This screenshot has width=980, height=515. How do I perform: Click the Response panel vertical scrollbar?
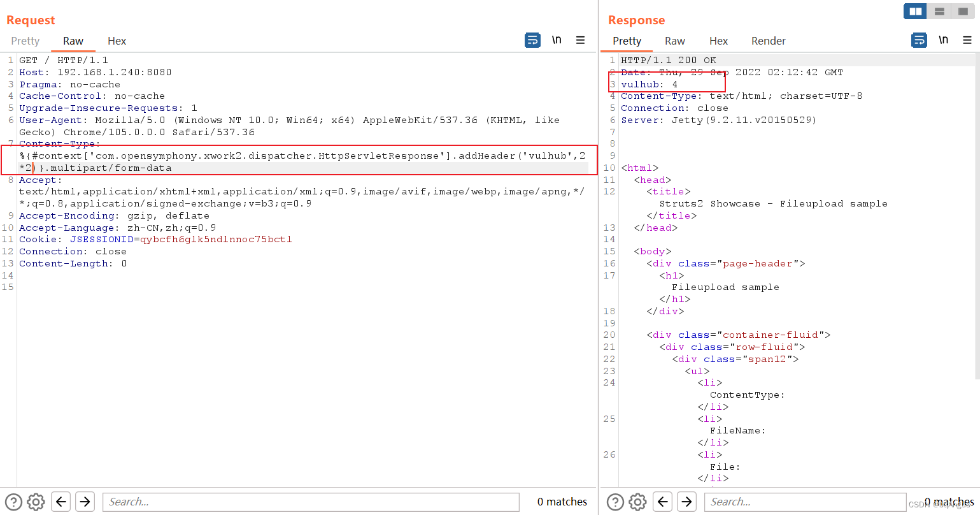click(x=977, y=217)
